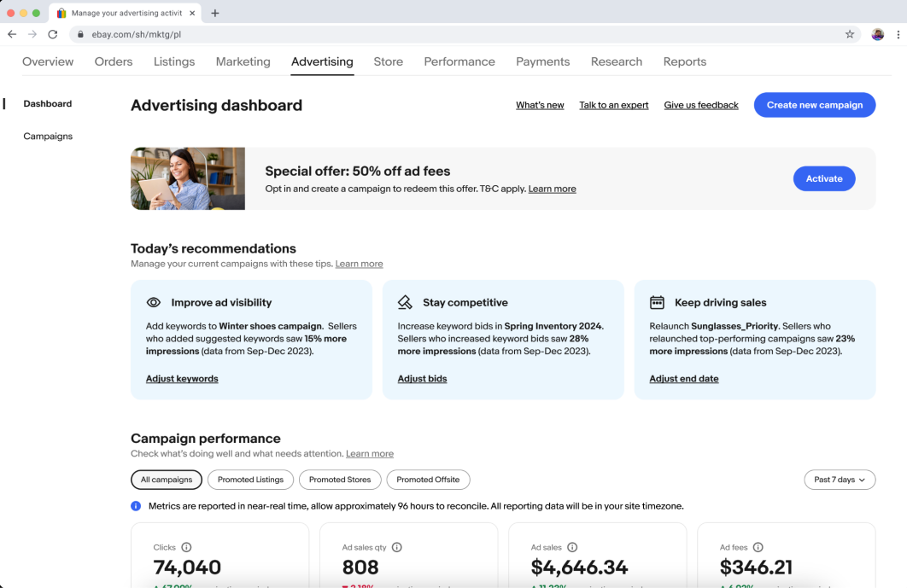Viewport: 907px width, 588px height.
Task: Click the Adjust keywords link
Action: (182, 379)
